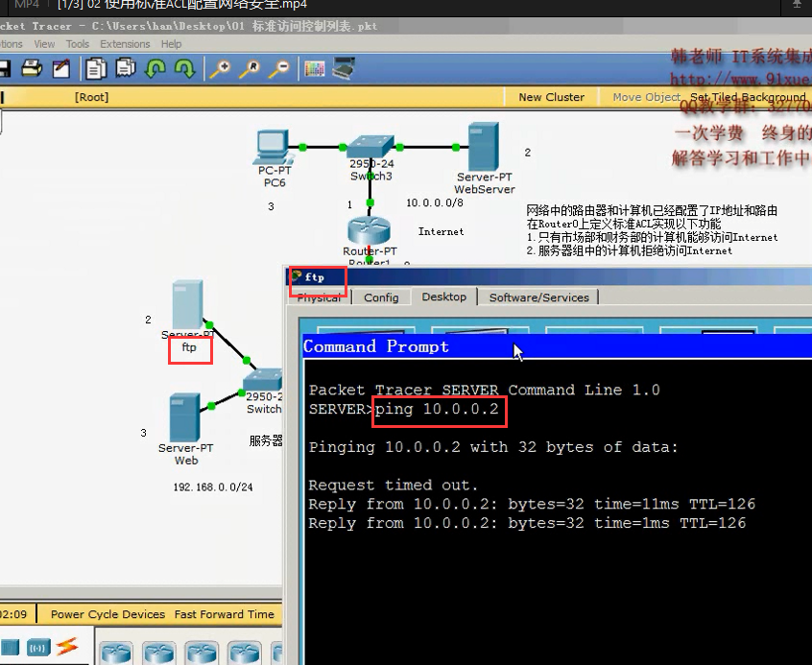Open the Custom Devices dialog icon

344,68
